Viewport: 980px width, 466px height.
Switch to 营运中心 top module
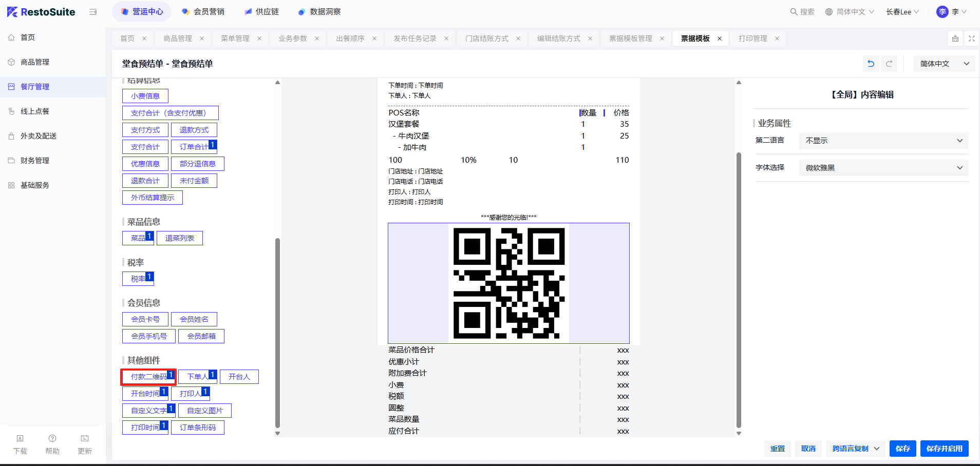(142, 12)
